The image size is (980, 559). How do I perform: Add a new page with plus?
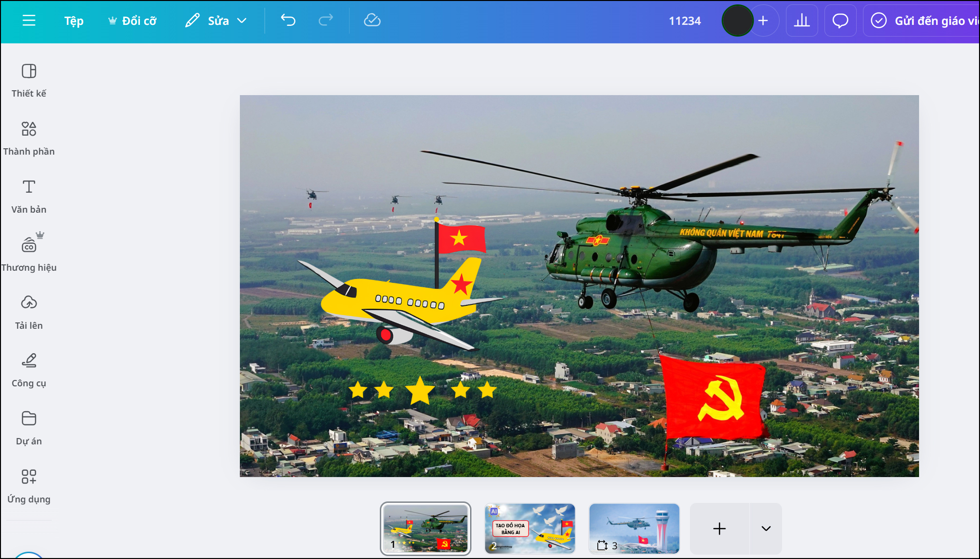click(x=720, y=529)
